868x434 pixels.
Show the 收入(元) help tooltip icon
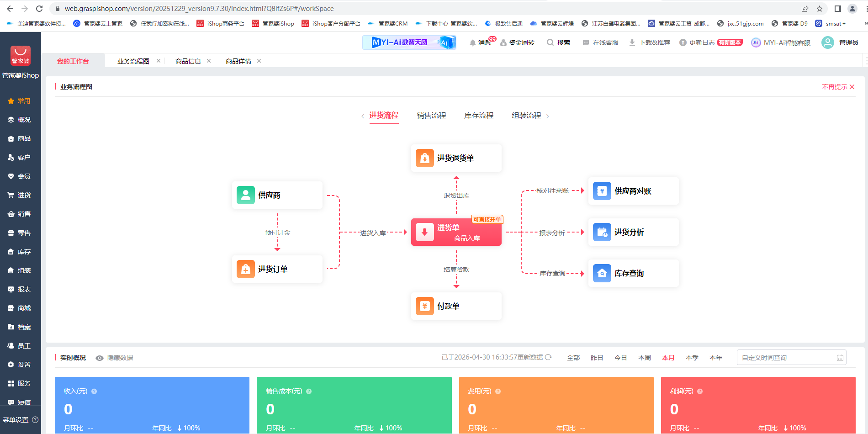(x=94, y=392)
